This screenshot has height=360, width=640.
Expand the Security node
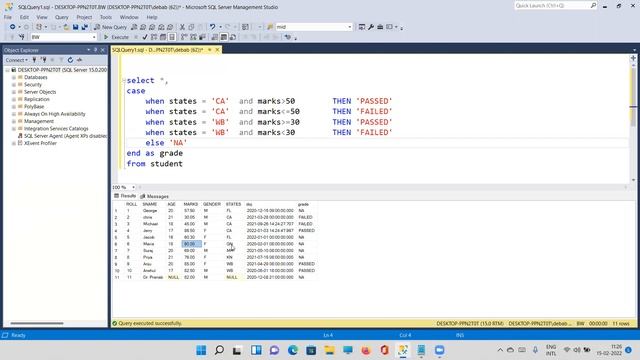[14, 84]
